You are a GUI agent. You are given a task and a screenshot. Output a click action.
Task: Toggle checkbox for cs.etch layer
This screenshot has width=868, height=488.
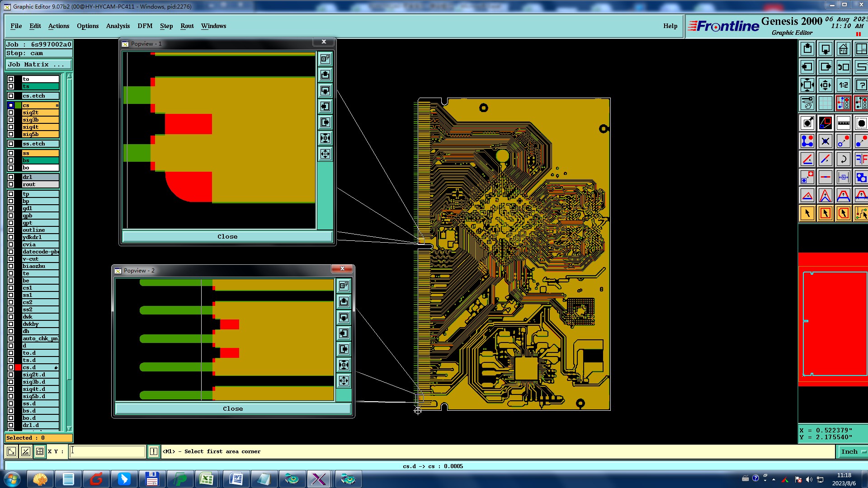click(x=11, y=96)
